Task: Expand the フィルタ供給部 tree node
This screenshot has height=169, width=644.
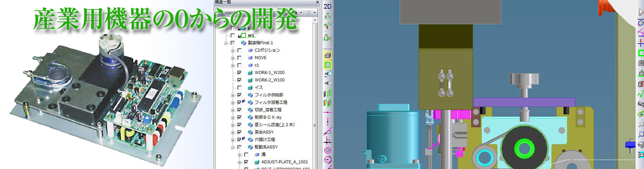Action: [233, 95]
